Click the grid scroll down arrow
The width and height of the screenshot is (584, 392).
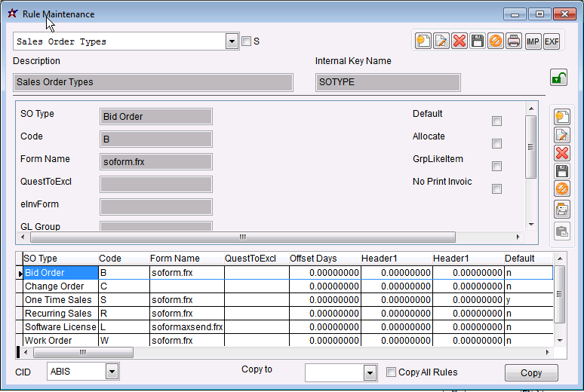560,341
